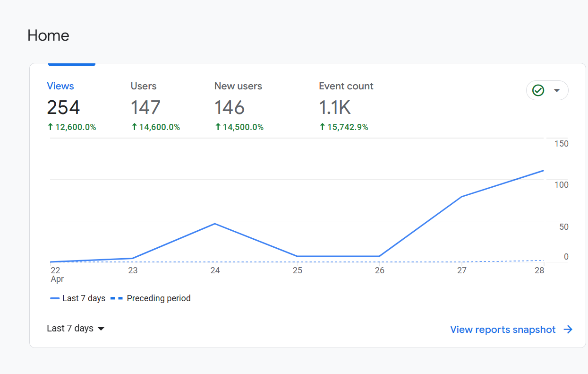Open the View reports snapshot link
Viewport: 588px width, 374px height.
tap(503, 330)
